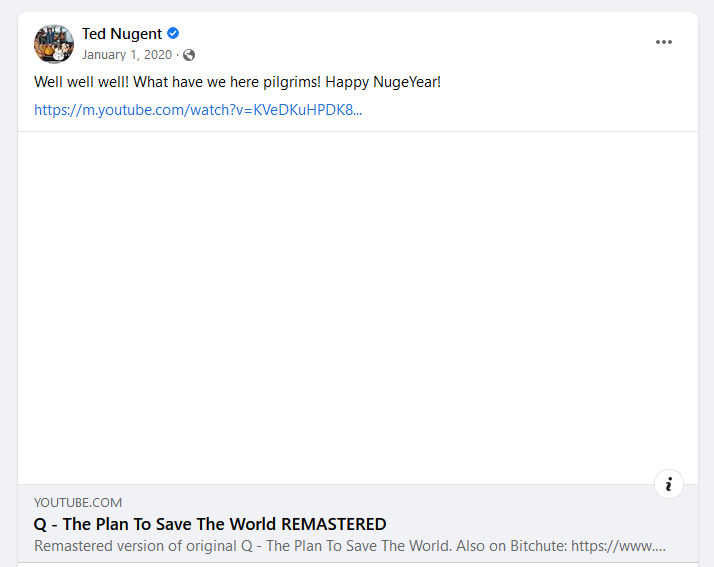Click the YOUTUBE.COM source label
Screen dimensions: 714x567
pos(78,502)
